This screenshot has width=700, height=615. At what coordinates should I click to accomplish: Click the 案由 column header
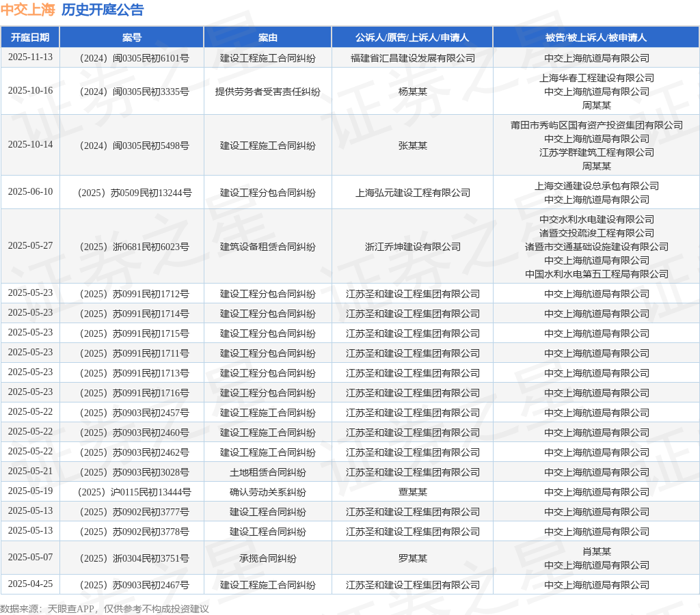click(267, 38)
